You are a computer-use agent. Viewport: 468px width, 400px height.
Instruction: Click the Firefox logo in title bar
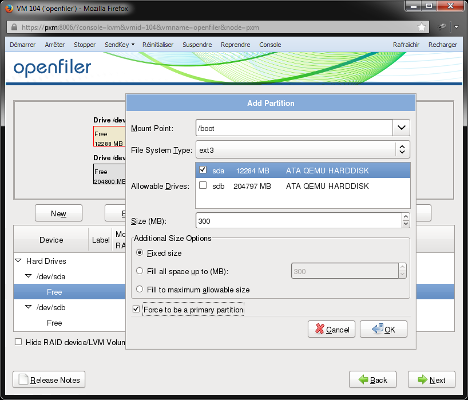pos(9,8)
